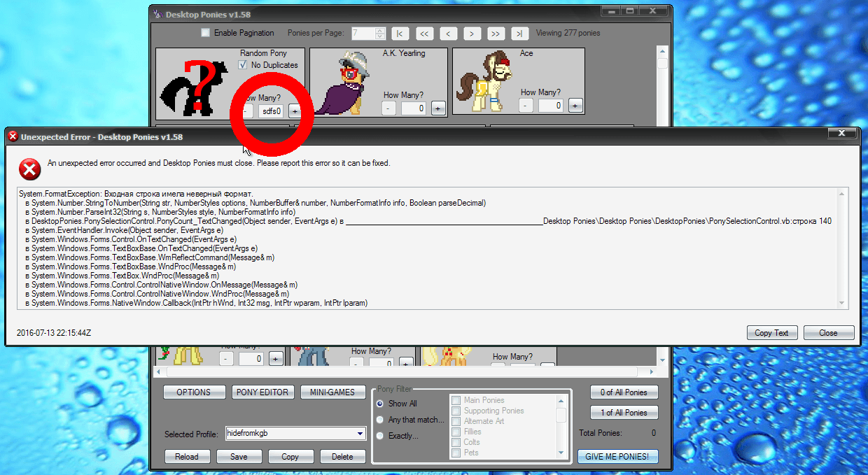Click the Ace count field
The image size is (868, 475).
(x=551, y=105)
